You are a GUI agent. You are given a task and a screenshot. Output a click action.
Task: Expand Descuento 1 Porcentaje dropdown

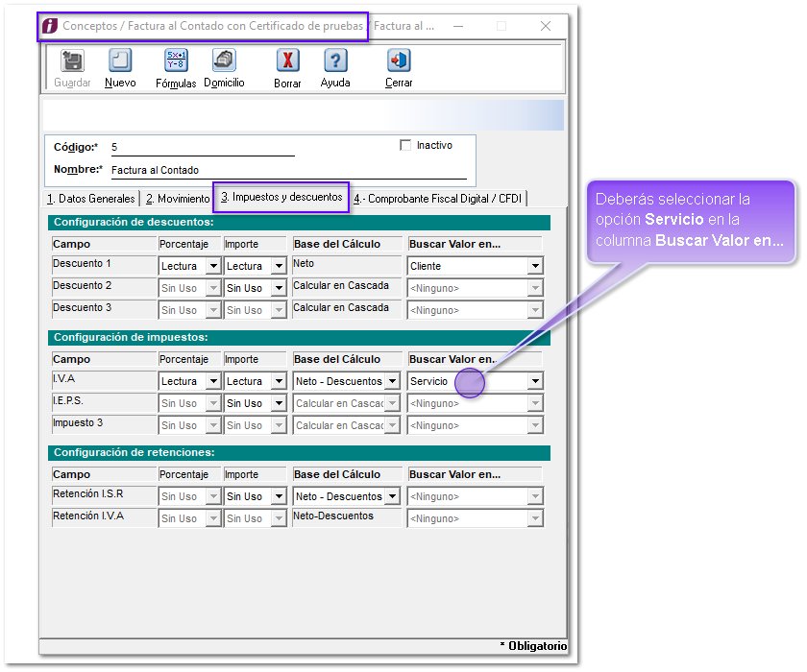click(x=213, y=266)
